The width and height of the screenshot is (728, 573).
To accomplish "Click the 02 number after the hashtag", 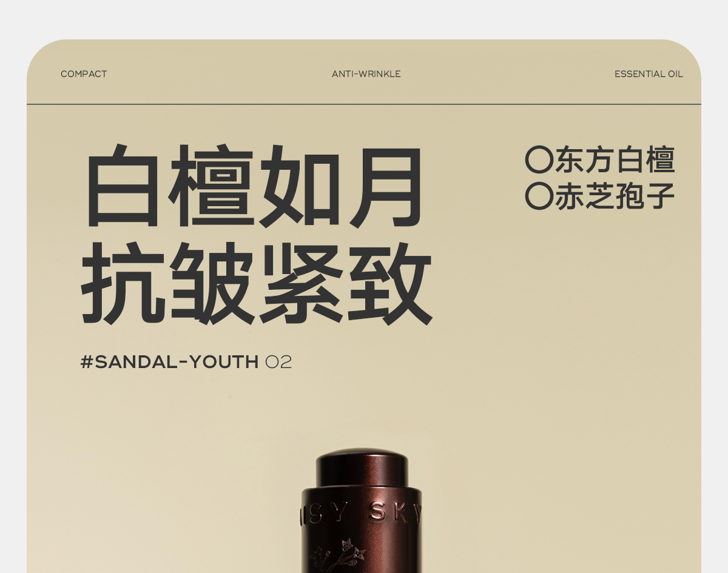I will tap(279, 362).
